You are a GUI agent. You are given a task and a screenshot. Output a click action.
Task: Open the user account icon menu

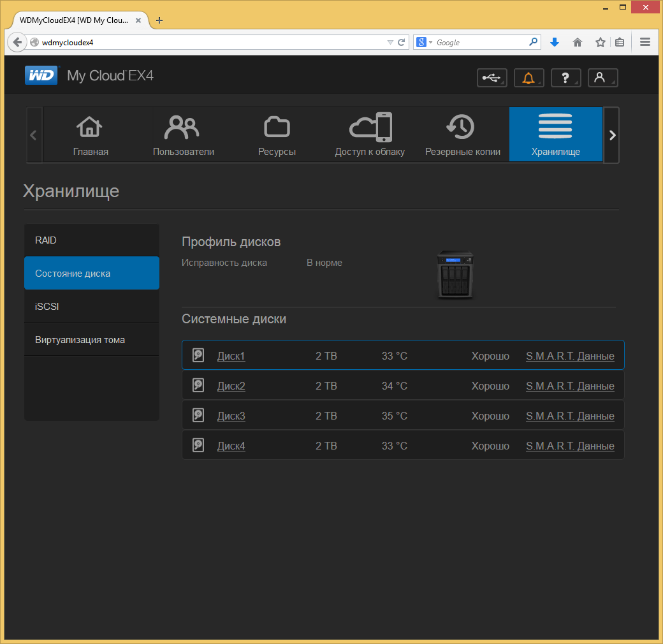pyautogui.click(x=602, y=77)
